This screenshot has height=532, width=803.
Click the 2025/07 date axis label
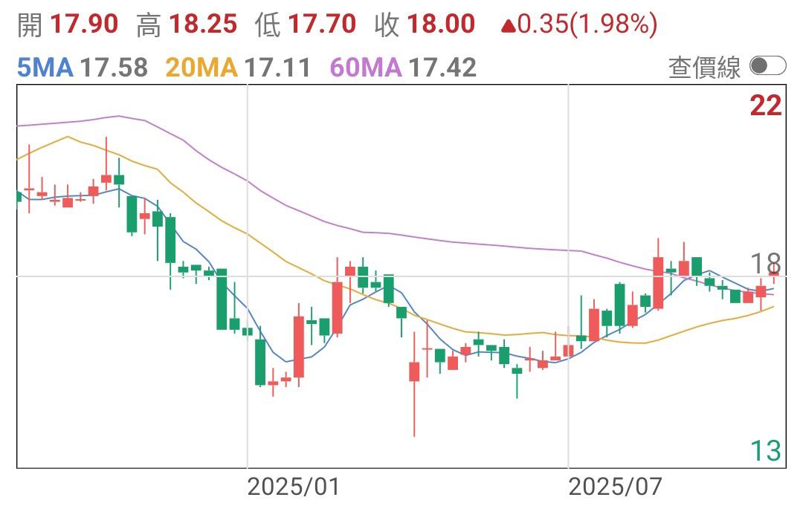click(x=615, y=487)
